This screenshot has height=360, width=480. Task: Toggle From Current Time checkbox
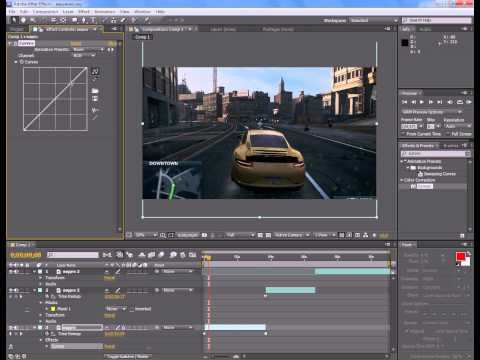[403, 134]
